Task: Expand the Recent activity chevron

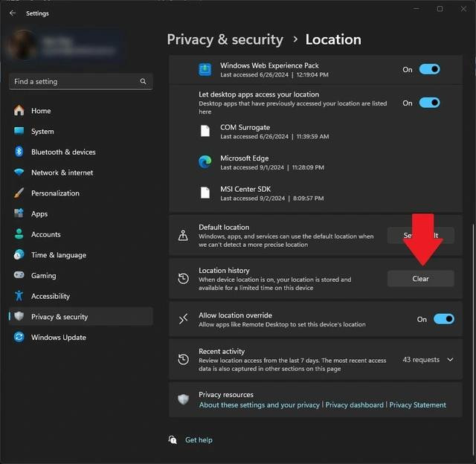Action: tap(450, 360)
